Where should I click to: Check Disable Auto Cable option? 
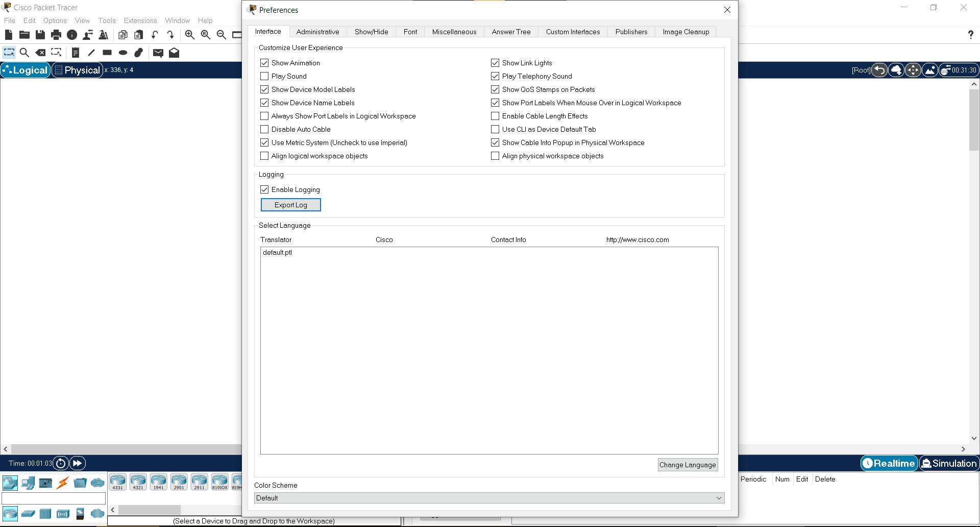tap(264, 129)
